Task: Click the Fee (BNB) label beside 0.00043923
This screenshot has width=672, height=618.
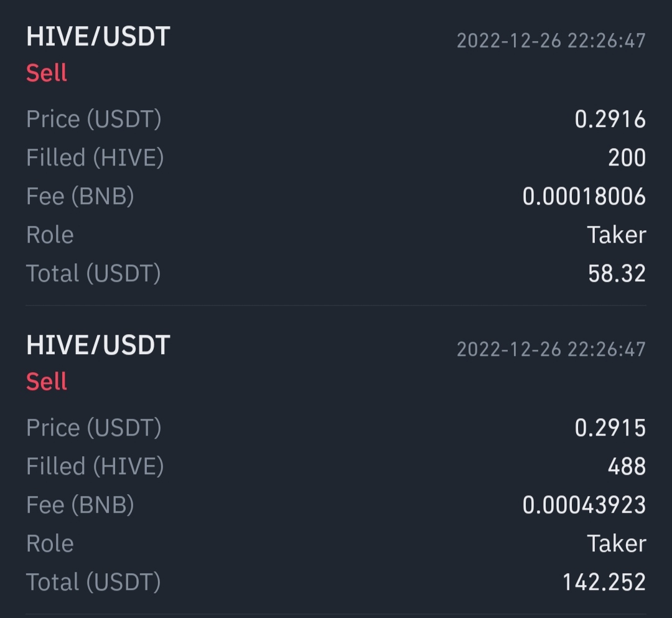Action: pyautogui.click(x=80, y=505)
